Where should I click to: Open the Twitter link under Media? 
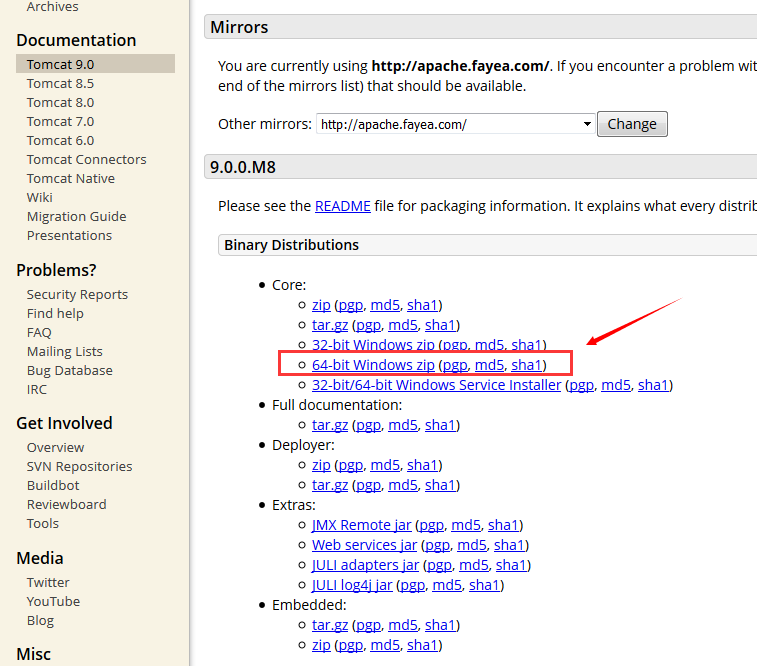[x=48, y=582]
